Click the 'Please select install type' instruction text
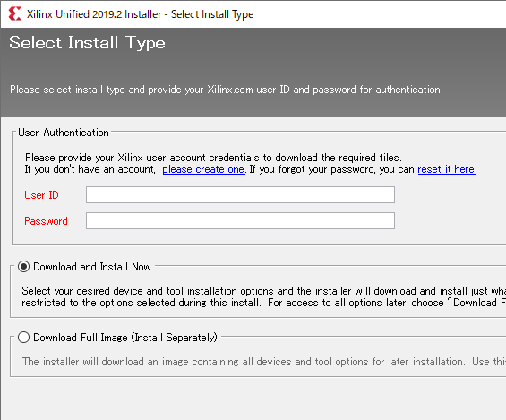Image resolution: width=506 pixels, height=420 pixels. 227,90
